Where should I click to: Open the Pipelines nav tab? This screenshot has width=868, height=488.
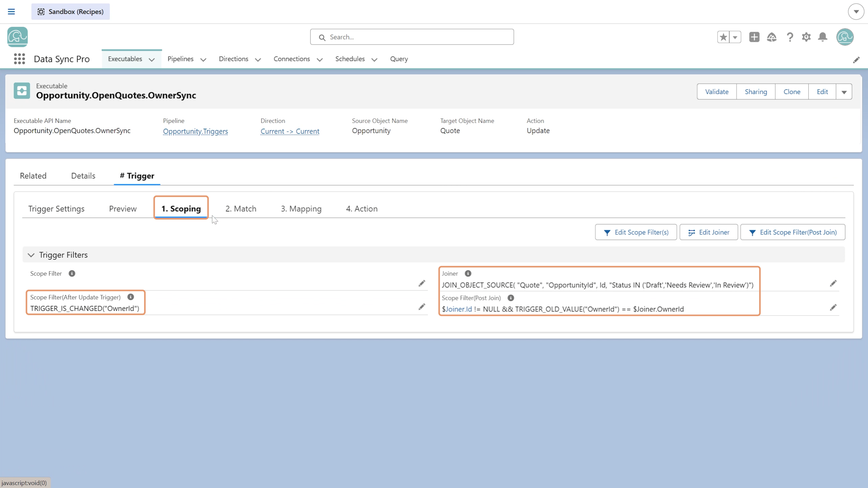(180, 59)
